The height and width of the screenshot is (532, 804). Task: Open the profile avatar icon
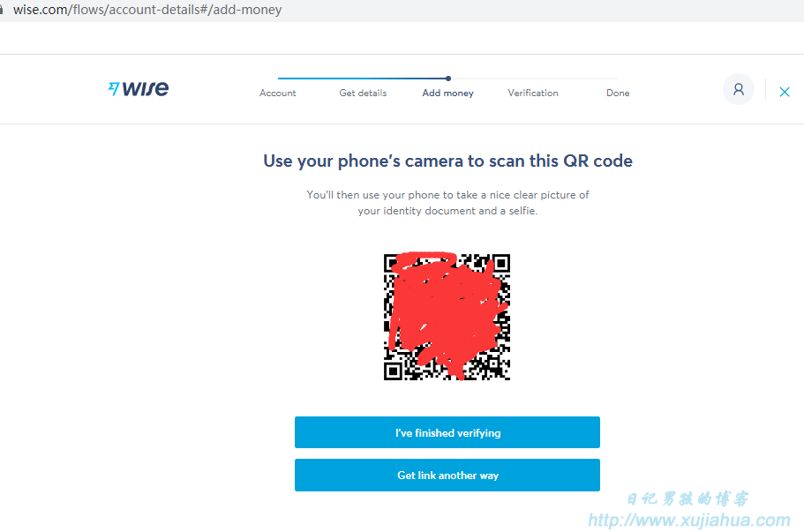tap(738, 89)
